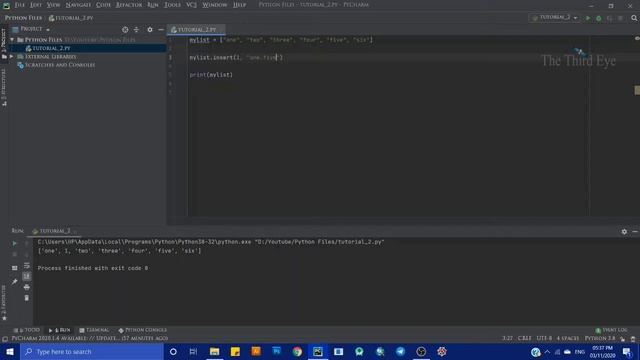
Task: Toggle scroll to end in Run console
Action: pyautogui.click(x=27, y=276)
